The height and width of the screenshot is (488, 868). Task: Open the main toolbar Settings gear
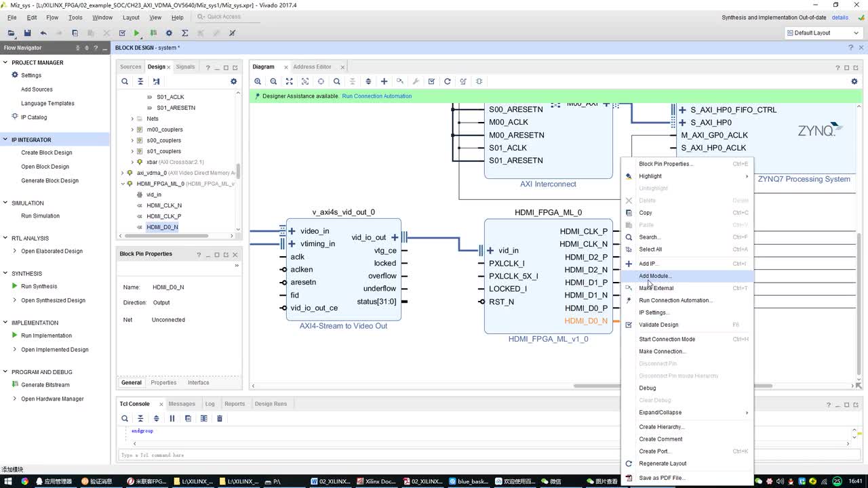coord(169,33)
